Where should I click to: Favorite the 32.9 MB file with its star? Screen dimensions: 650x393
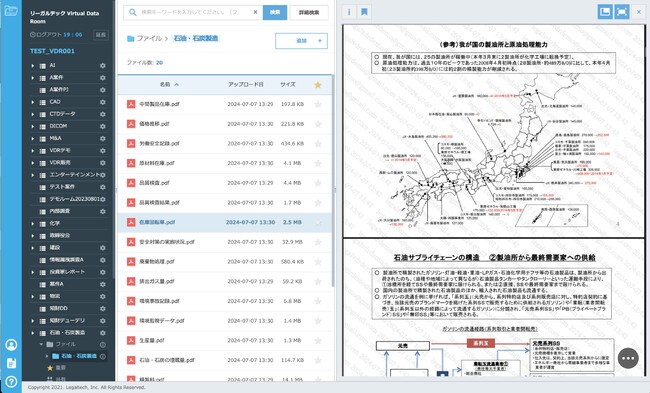[318, 242]
